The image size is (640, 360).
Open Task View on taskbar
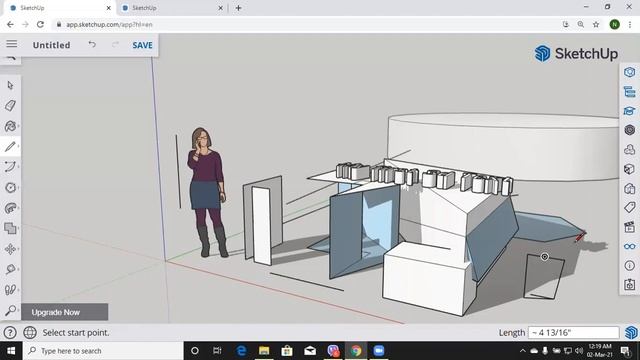pyautogui.click(x=217, y=351)
